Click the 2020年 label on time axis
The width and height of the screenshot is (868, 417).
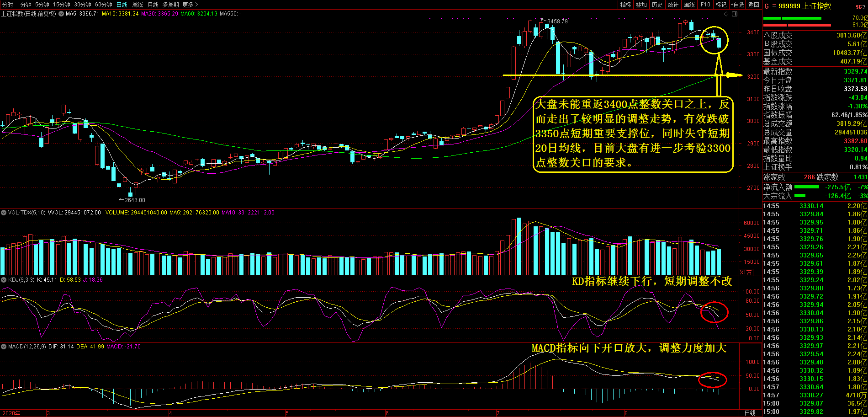point(11,413)
